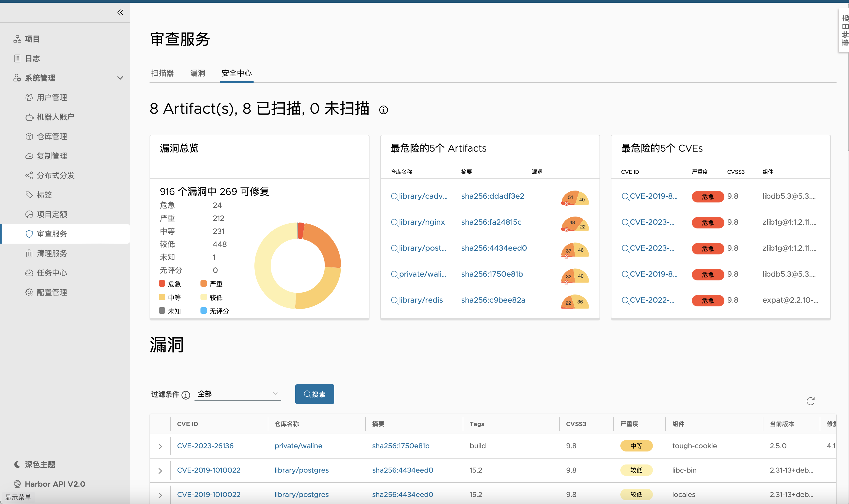This screenshot has width=849, height=504.
Task: Collapse the 系统管理 menu section
Action: (x=120, y=78)
